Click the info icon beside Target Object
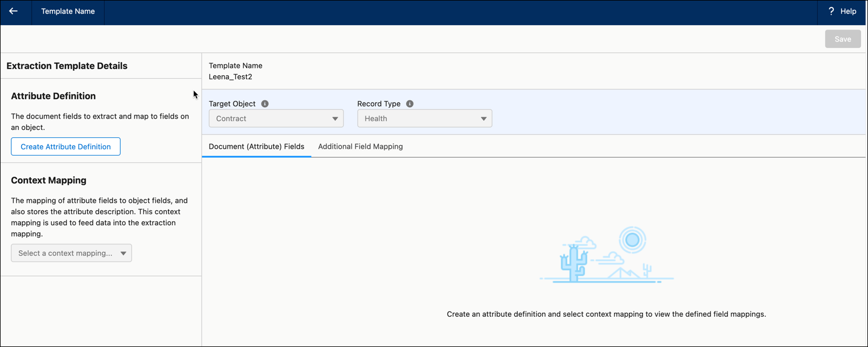The image size is (868, 347). (x=264, y=103)
